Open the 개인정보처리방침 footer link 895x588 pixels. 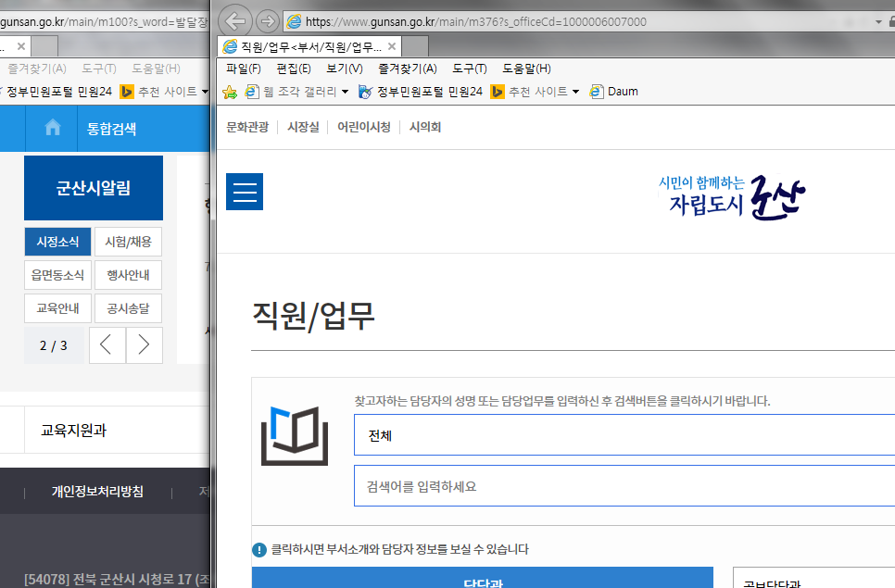coord(97,492)
